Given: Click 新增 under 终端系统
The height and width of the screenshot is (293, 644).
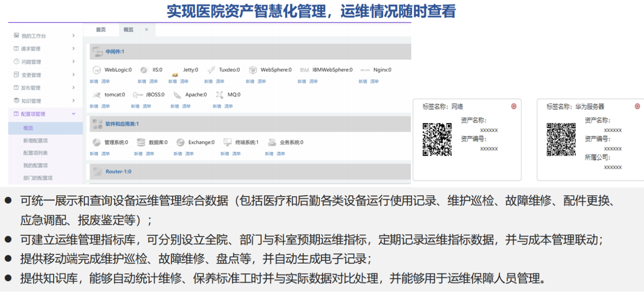Looking at the screenshot, I should (225, 154).
